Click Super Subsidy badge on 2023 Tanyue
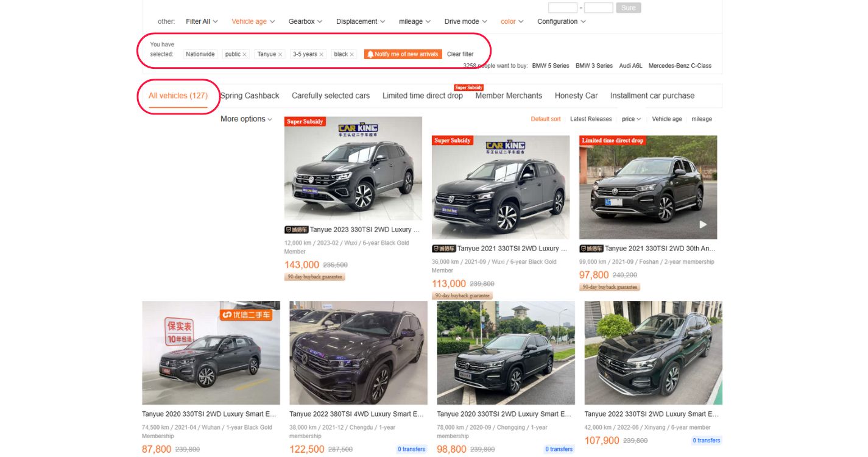The image size is (868, 457). pos(305,121)
